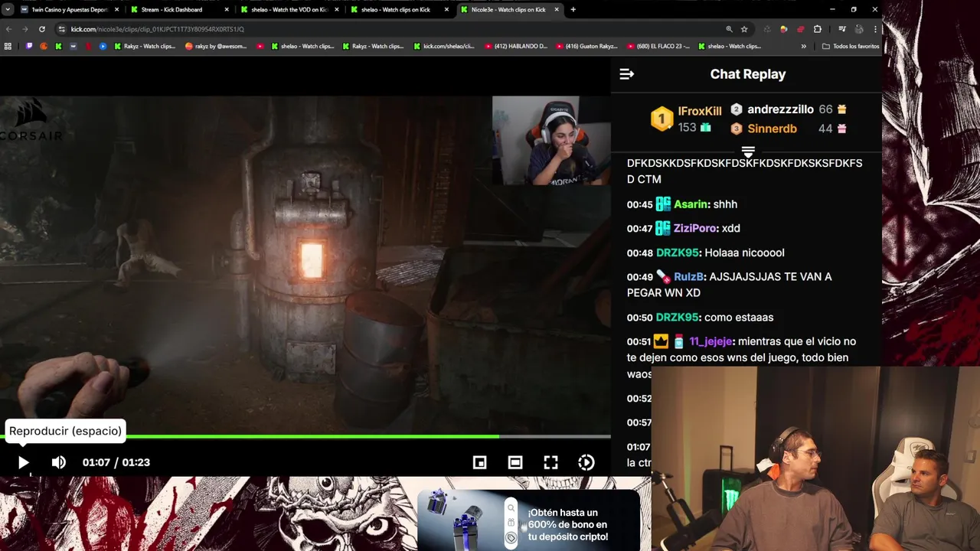Click the number 1 gold rank badge
This screenshot has width=980, height=551.
pyautogui.click(x=661, y=119)
